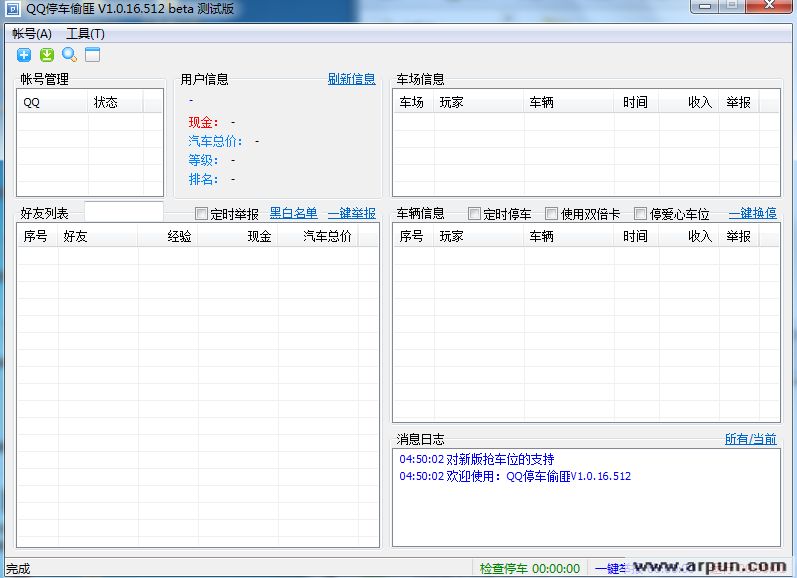Toggle the 停爱心车位 checkbox

pos(640,214)
